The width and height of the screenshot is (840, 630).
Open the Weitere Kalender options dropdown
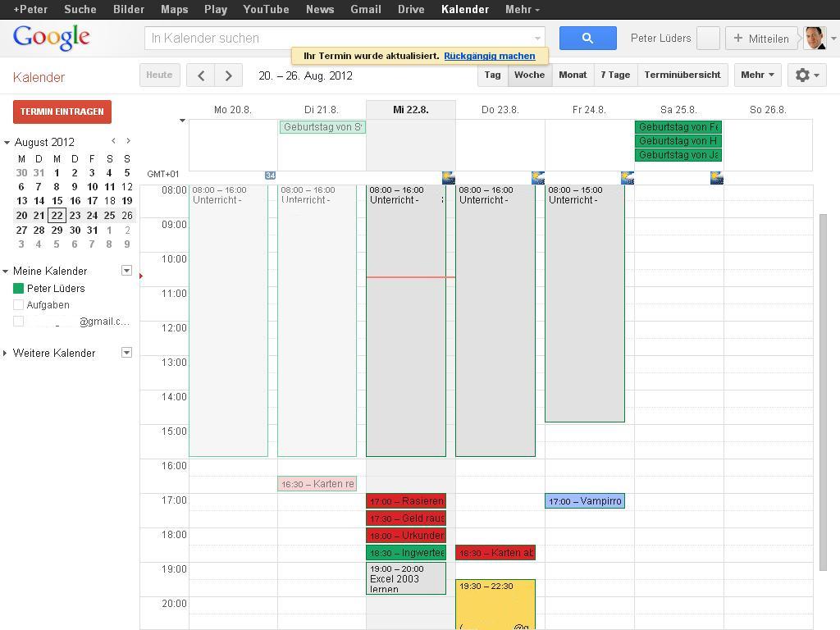[x=126, y=353]
